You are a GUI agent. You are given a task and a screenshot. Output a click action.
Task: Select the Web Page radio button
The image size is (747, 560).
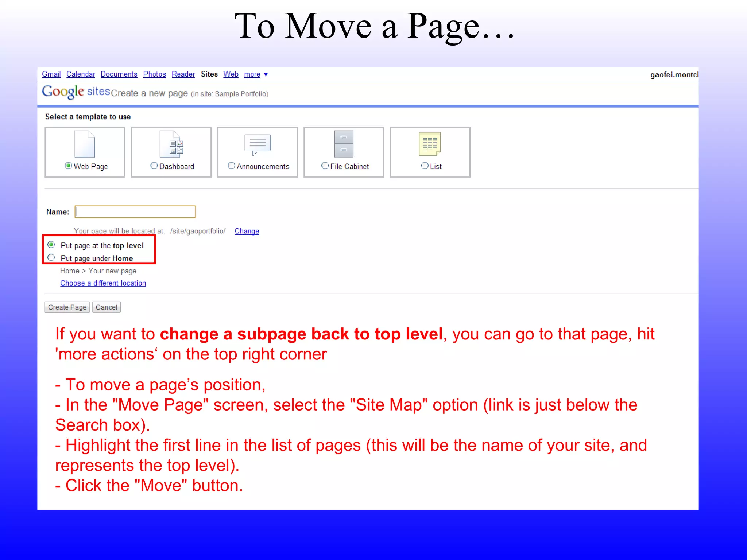point(68,166)
